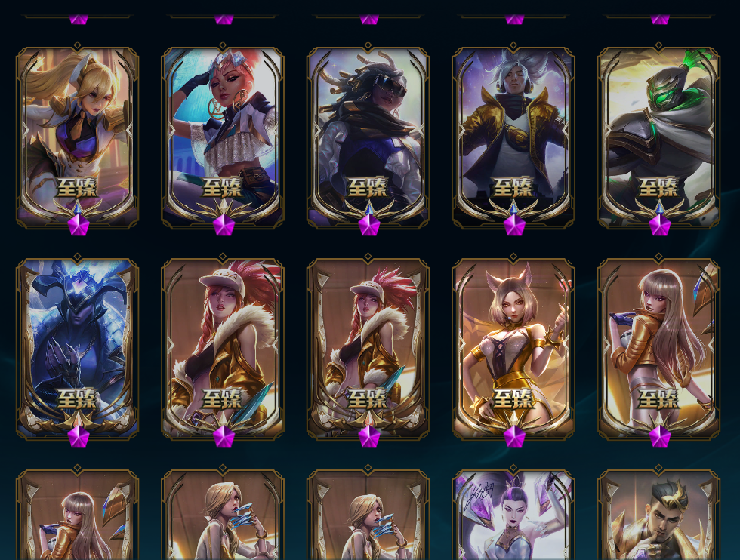Select the full K/DA Evelynn card with long hair

pyautogui.click(x=658, y=348)
